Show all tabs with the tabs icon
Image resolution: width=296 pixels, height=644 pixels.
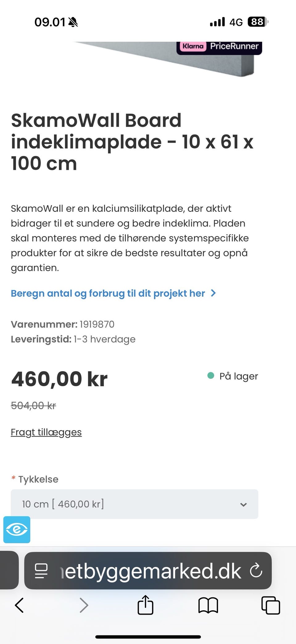pyautogui.click(x=270, y=605)
